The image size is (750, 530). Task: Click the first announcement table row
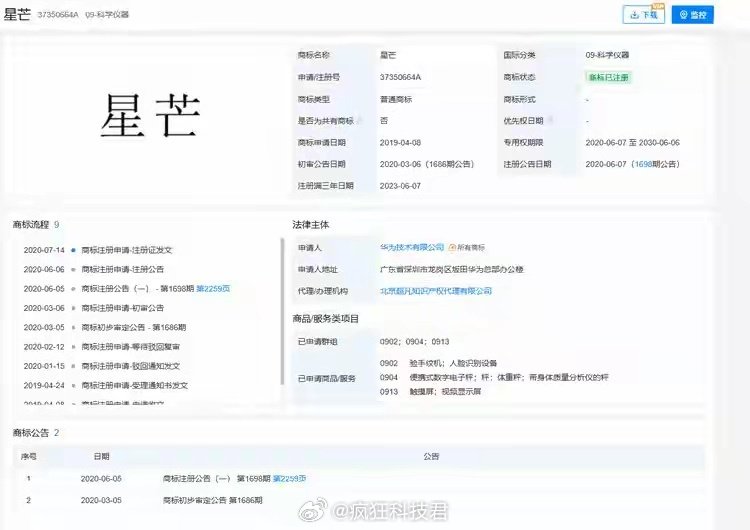pyautogui.click(x=359, y=478)
